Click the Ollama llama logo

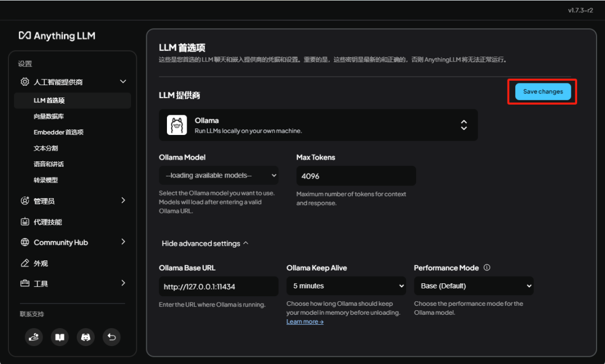click(x=176, y=125)
